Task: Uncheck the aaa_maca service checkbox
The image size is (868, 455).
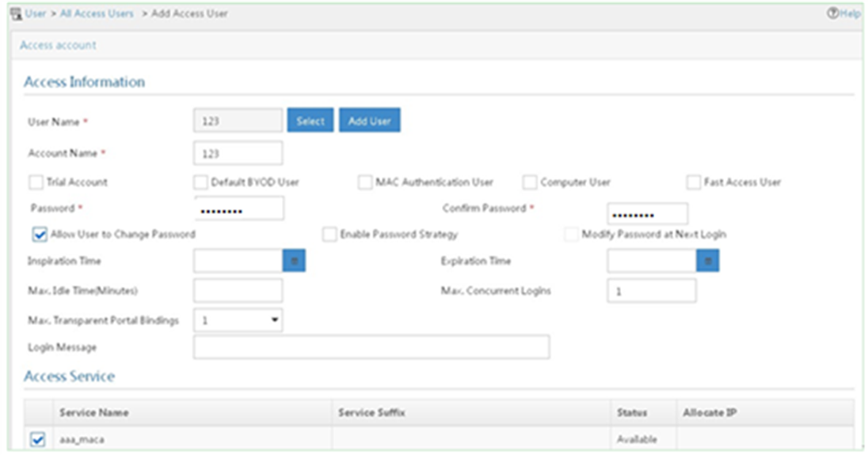Action: tap(38, 439)
